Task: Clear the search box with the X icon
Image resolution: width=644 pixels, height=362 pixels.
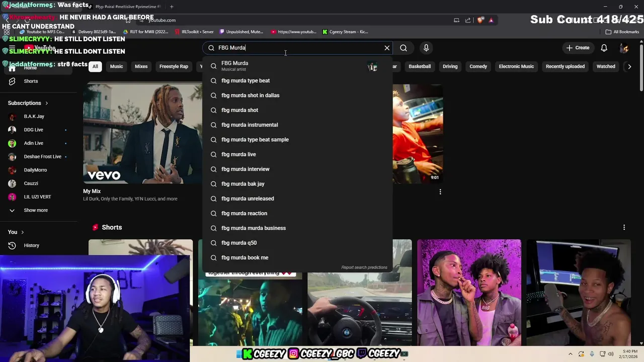Action: [387, 48]
